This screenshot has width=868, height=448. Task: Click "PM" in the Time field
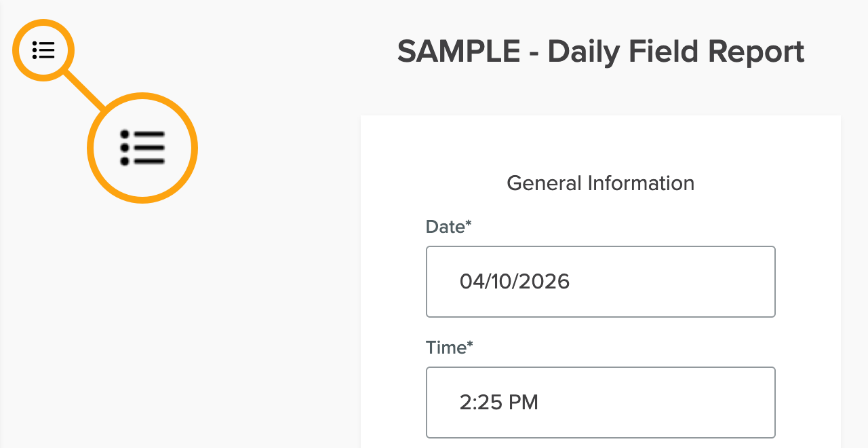click(524, 403)
